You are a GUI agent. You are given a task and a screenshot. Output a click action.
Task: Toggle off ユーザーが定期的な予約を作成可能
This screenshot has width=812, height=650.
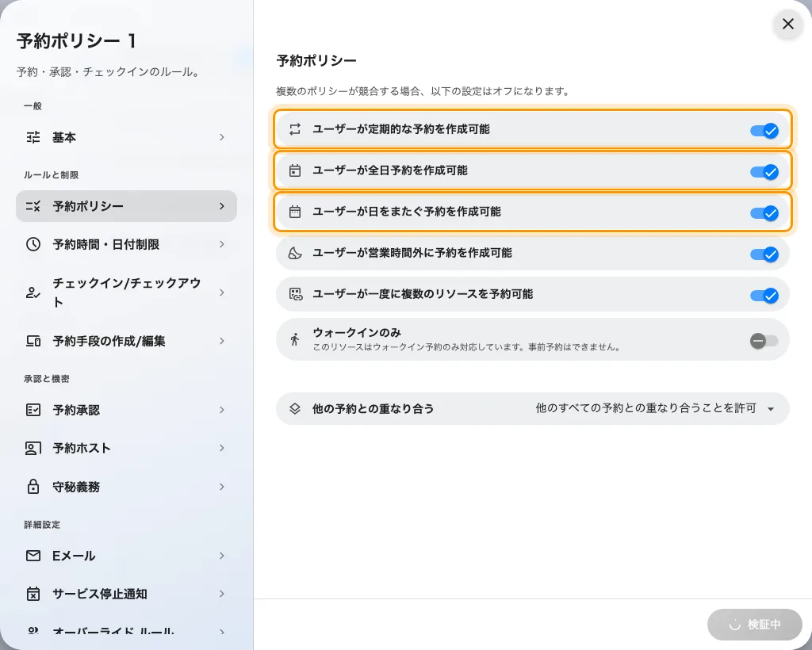click(764, 131)
